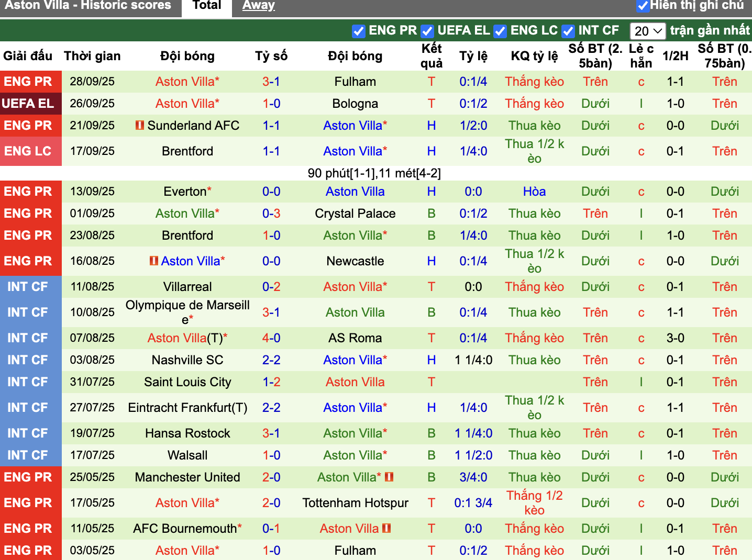This screenshot has width=752, height=560.
Task: Switch to the Total tab
Action: pyautogui.click(x=207, y=6)
